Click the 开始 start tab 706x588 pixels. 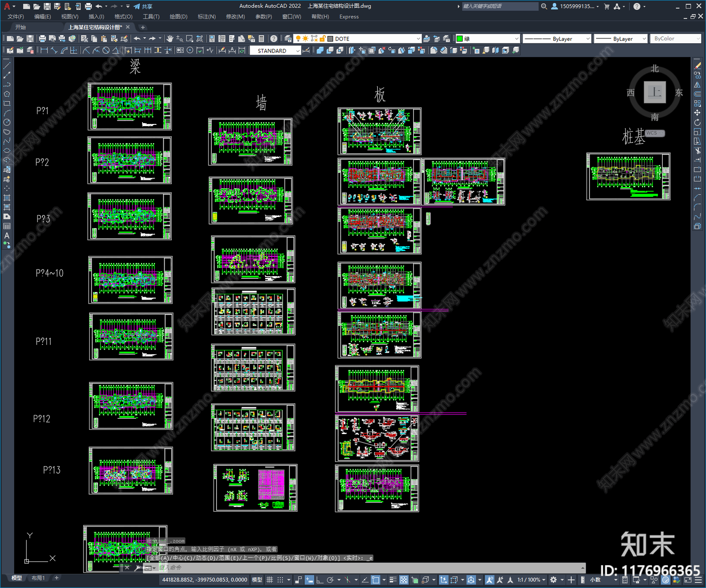[x=21, y=27]
